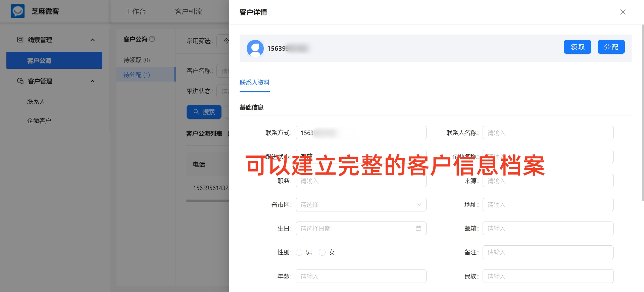644x292 pixels.
Task: Select the 男 gender radio button
Action: click(299, 252)
